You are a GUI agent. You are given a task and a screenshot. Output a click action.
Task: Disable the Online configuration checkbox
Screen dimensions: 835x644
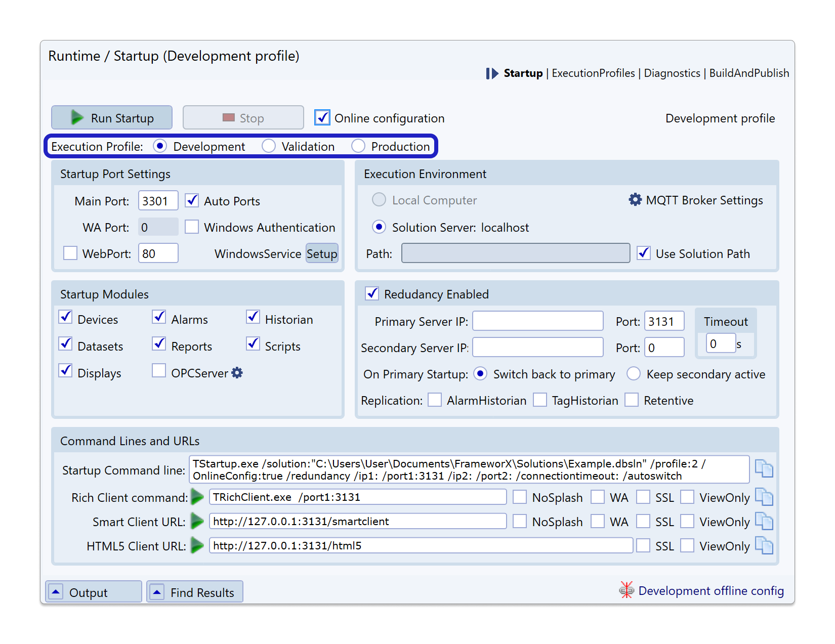tap(322, 118)
